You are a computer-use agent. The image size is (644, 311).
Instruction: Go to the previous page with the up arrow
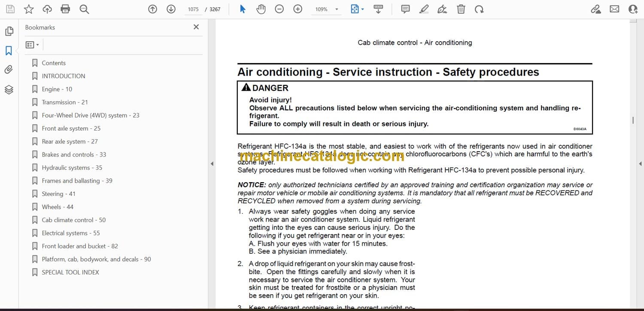click(x=152, y=9)
